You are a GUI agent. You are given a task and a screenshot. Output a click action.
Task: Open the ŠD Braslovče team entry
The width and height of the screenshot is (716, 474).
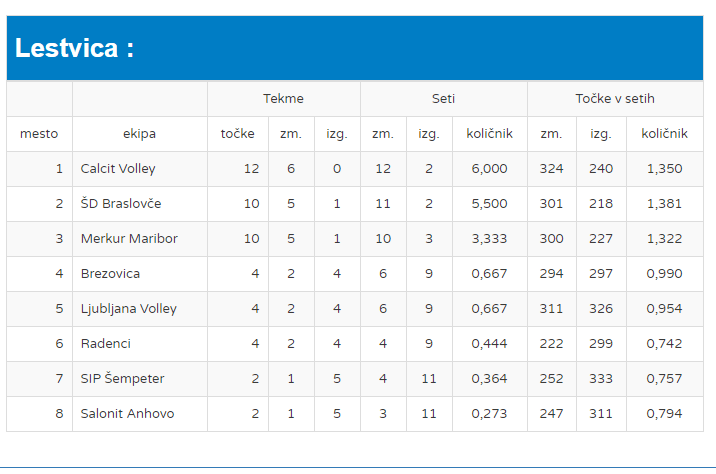(x=121, y=203)
